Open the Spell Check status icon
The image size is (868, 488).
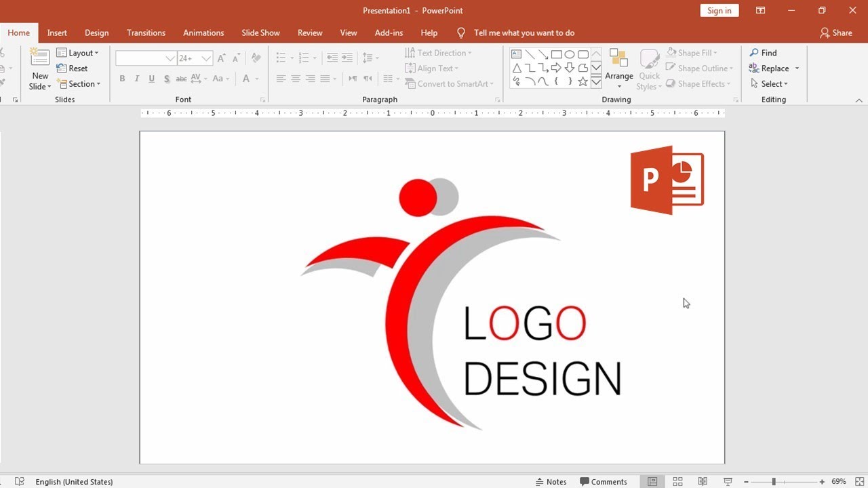pyautogui.click(x=20, y=481)
